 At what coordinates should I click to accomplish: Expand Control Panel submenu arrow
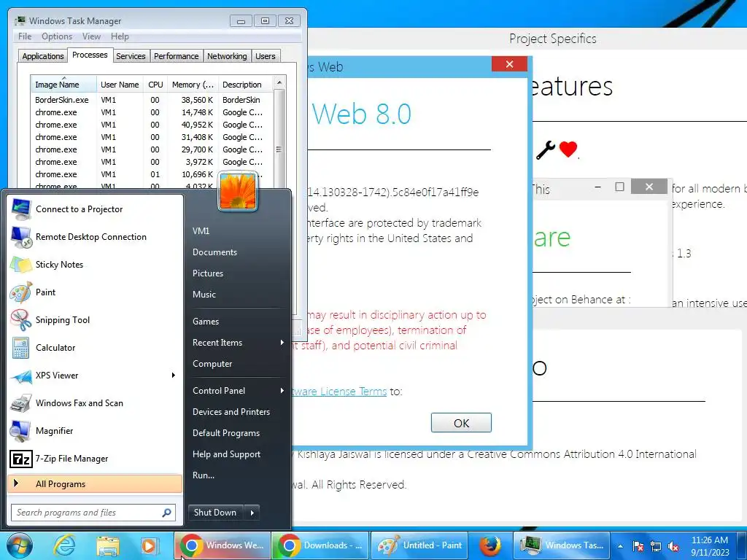[282, 391]
